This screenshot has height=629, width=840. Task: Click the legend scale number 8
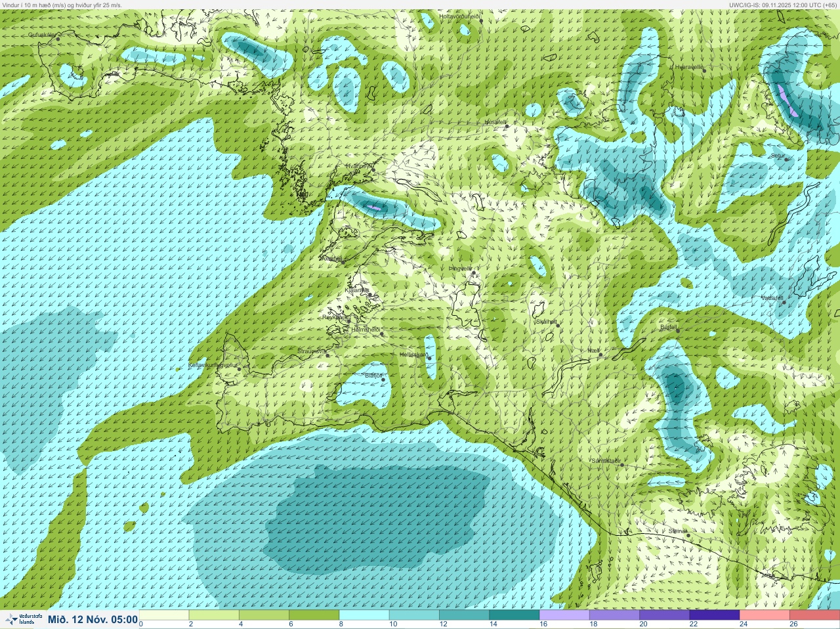tap(341, 624)
